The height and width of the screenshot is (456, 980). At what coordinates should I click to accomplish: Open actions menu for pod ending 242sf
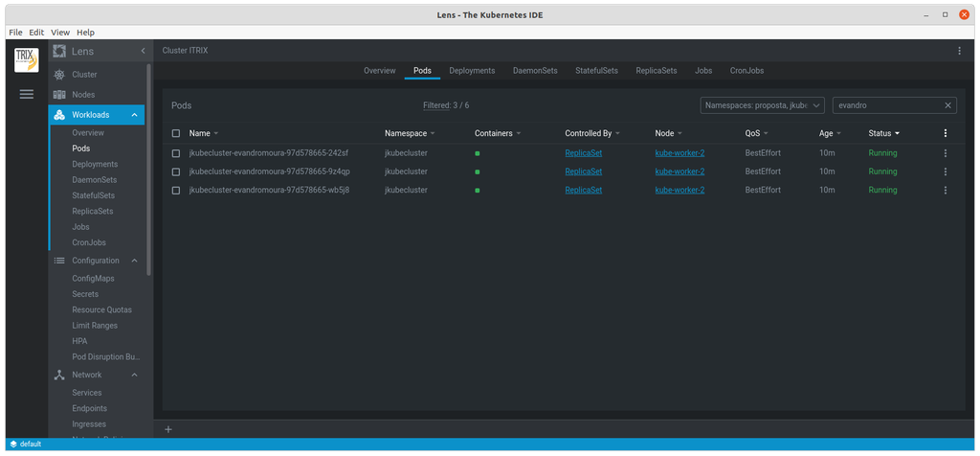coord(945,152)
